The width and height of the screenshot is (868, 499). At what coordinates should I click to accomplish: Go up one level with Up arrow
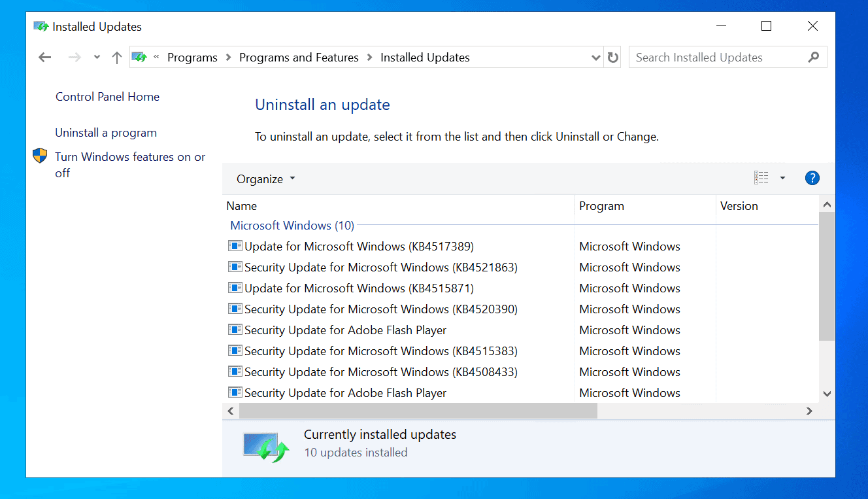point(117,58)
